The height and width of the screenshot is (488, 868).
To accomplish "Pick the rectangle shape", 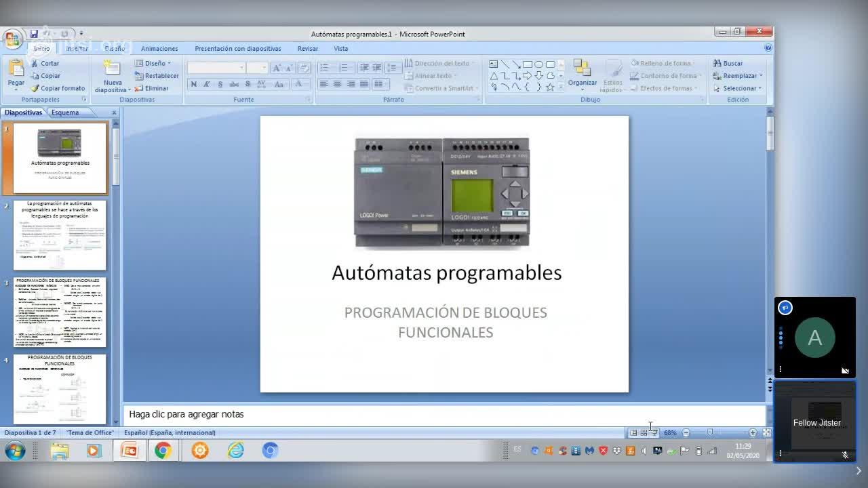I will click(528, 64).
